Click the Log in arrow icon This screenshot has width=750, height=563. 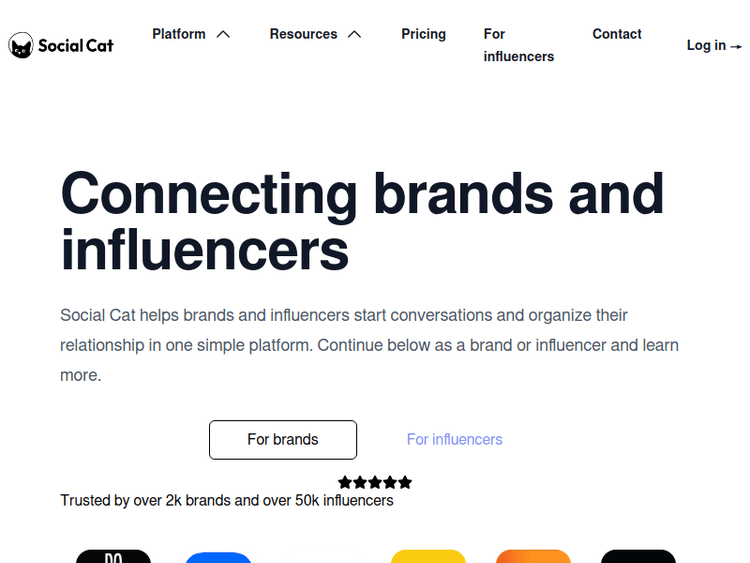[737, 46]
